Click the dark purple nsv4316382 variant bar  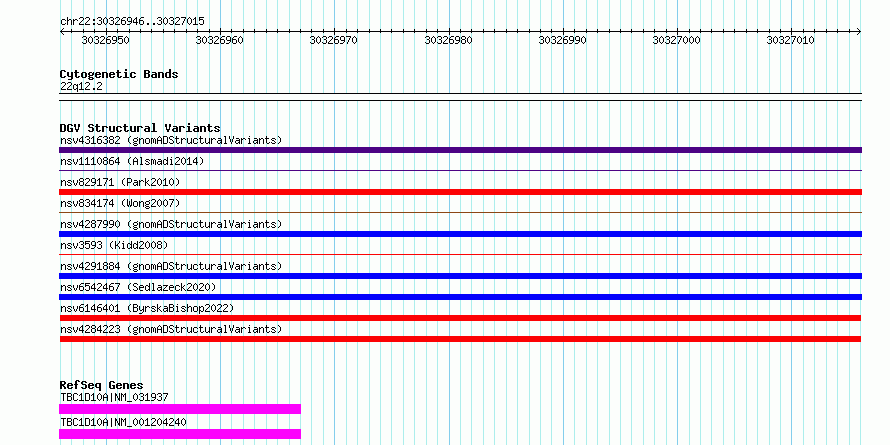pyautogui.click(x=460, y=150)
